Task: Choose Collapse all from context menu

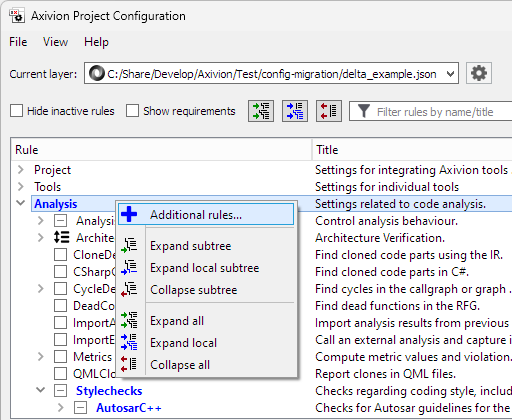Action: coord(206,365)
